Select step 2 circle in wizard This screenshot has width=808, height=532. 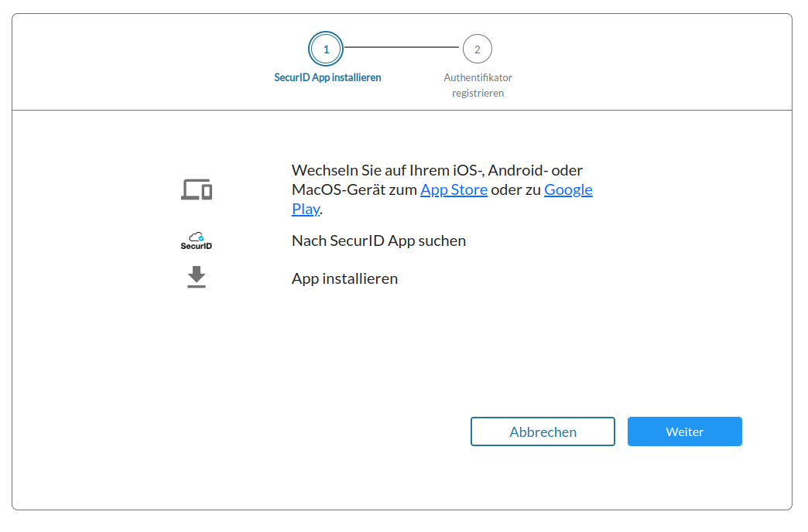click(x=478, y=49)
